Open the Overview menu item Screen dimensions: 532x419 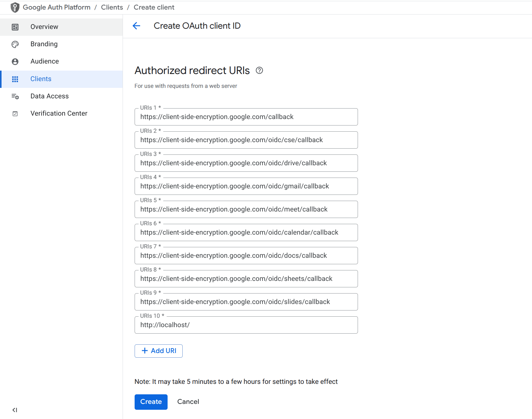pos(61,27)
